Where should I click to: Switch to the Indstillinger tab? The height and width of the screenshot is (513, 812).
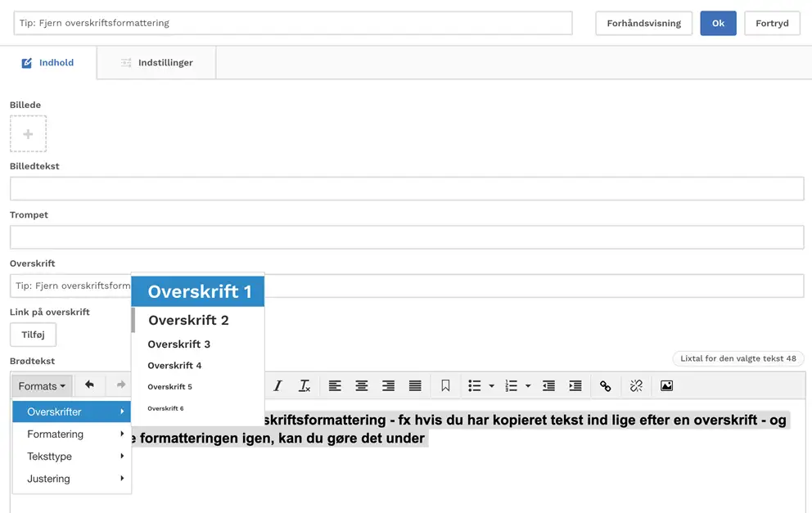coord(156,63)
